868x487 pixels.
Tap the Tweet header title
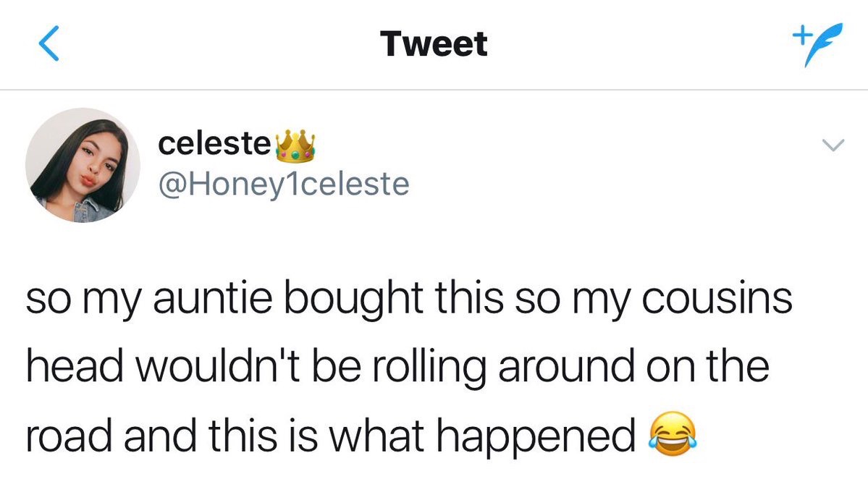coord(434,44)
